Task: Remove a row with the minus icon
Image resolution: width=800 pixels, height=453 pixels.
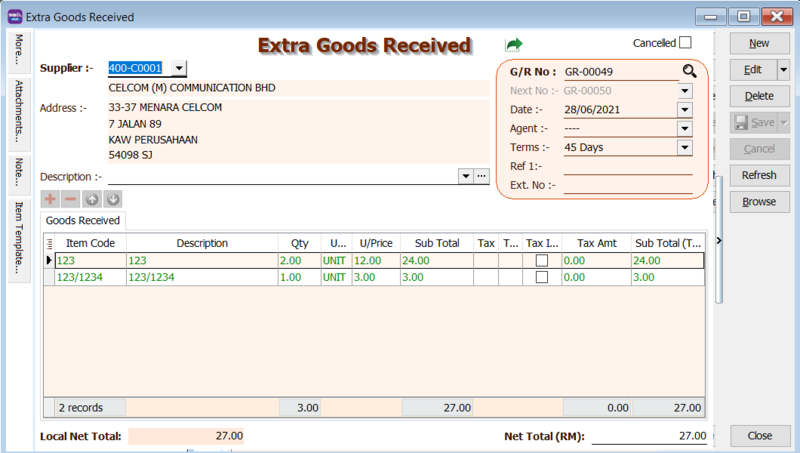Action: [x=70, y=199]
